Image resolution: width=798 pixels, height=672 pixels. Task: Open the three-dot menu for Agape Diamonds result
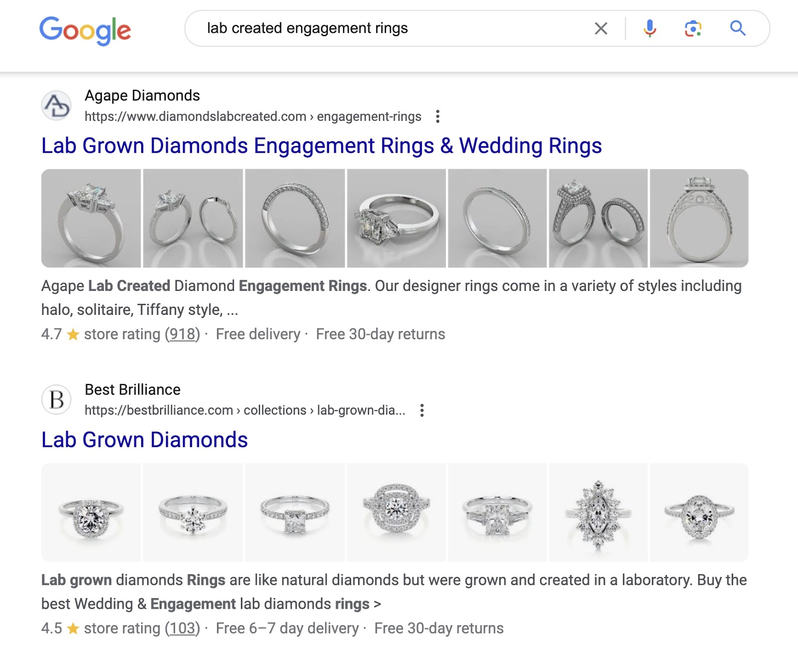[x=438, y=116]
